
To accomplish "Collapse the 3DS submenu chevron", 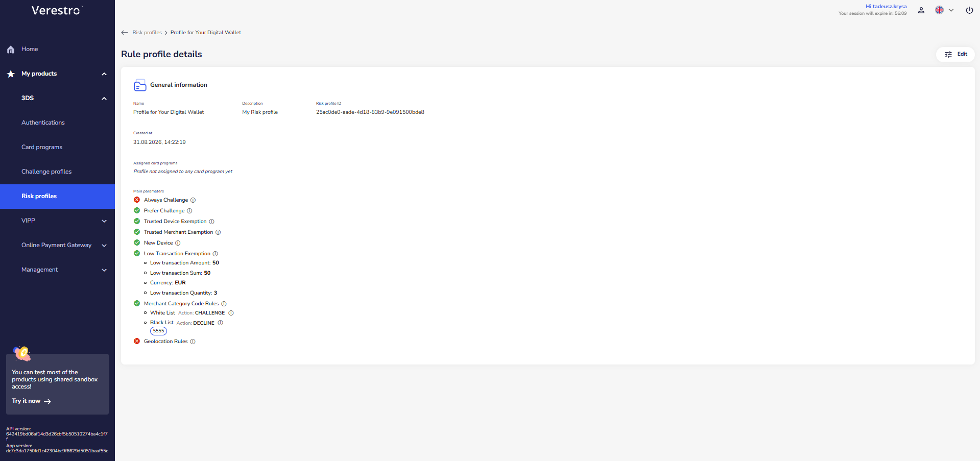I will [104, 99].
